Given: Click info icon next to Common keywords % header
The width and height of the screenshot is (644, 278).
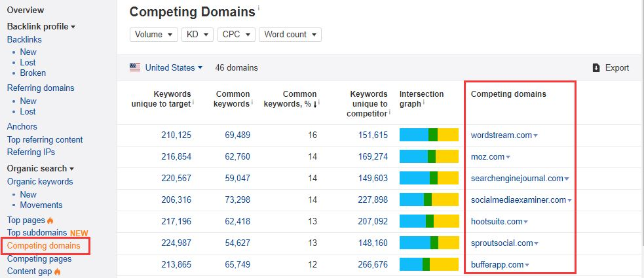Looking at the screenshot, I should (x=319, y=101).
